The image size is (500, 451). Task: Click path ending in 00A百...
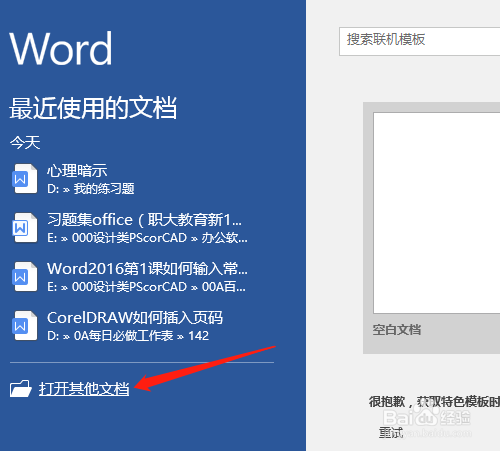click(x=146, y=287)
